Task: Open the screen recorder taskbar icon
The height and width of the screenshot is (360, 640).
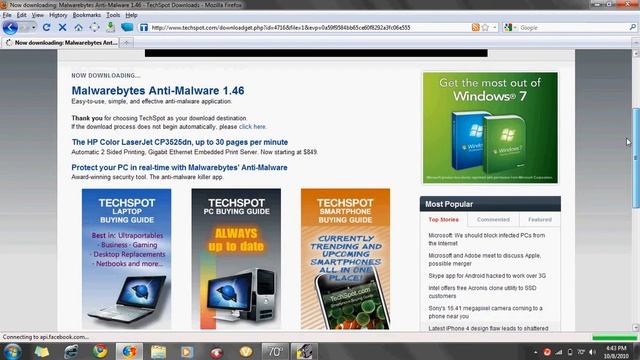Action: 304,351
